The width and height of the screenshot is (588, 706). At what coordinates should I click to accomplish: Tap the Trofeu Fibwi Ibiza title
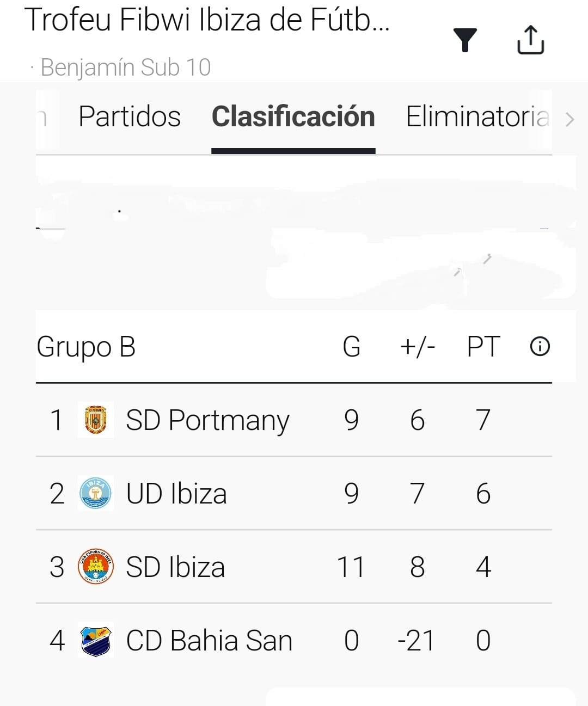207,20
